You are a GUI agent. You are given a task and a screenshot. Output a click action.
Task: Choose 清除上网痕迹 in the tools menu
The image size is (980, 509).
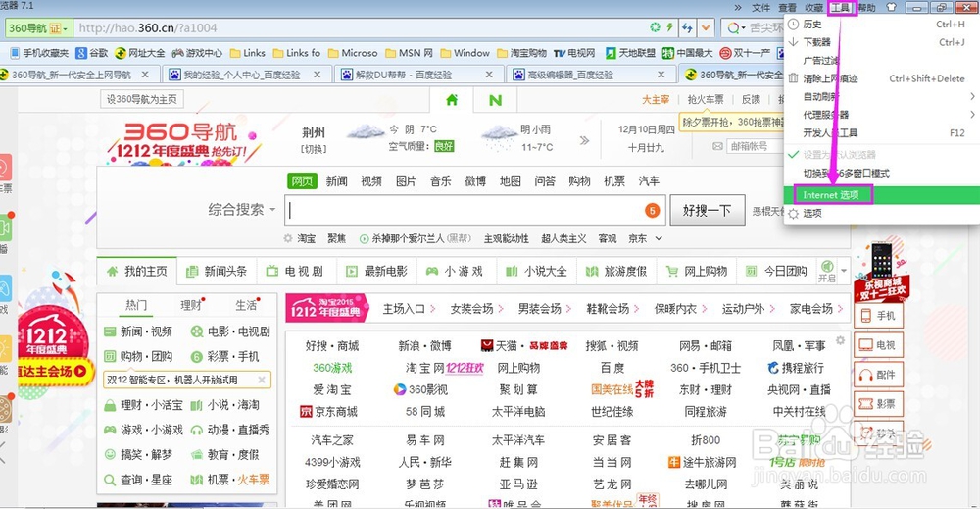tap(881, 78)
